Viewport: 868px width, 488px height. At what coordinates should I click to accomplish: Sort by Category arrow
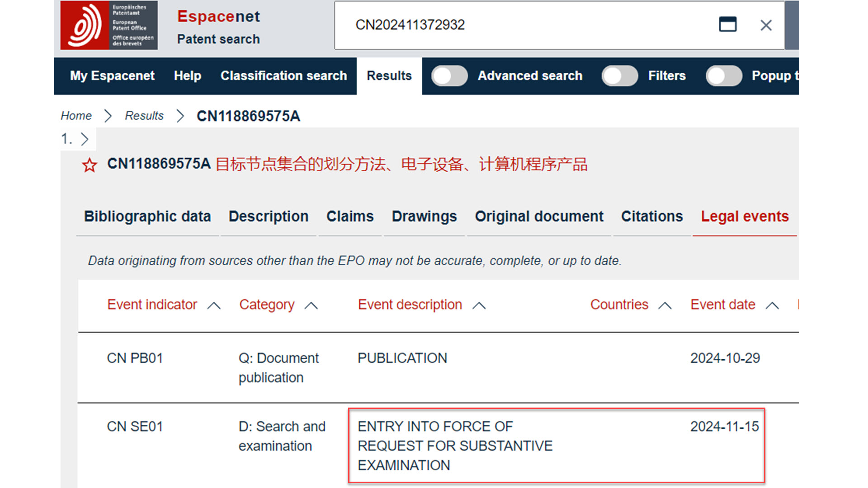coord(311,306)
